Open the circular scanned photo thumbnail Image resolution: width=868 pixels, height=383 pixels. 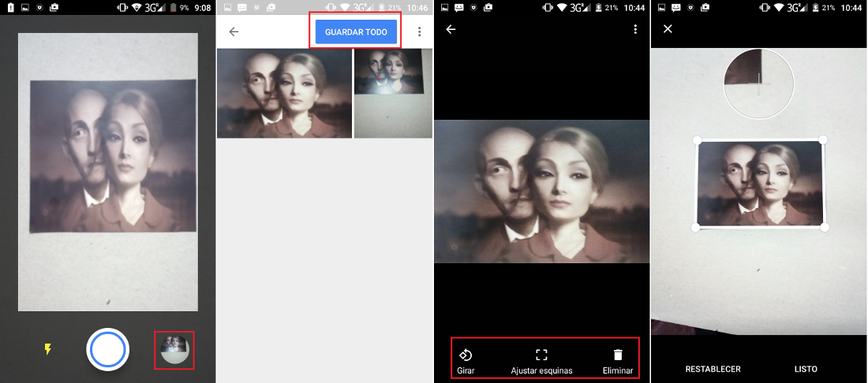[x=174, y=350]
